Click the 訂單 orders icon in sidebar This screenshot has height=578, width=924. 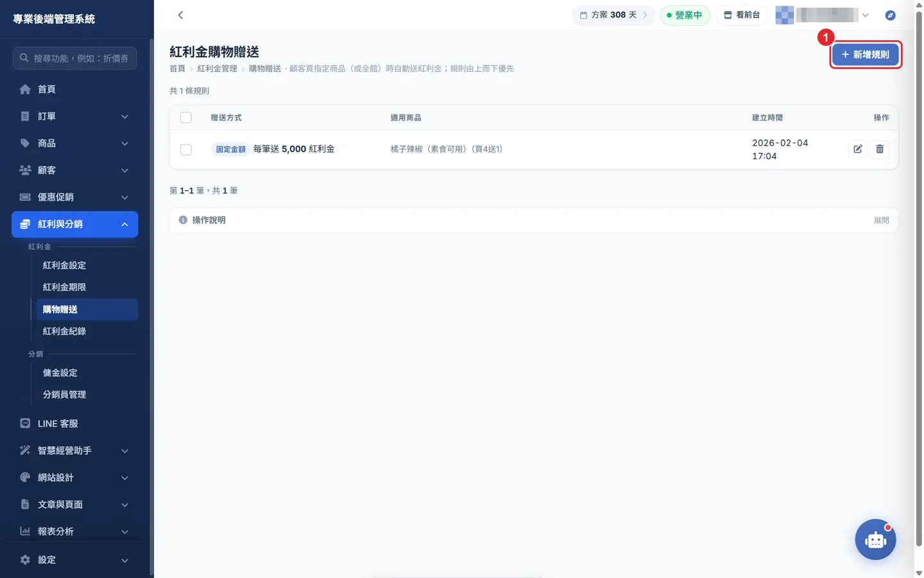pos(25,116)
